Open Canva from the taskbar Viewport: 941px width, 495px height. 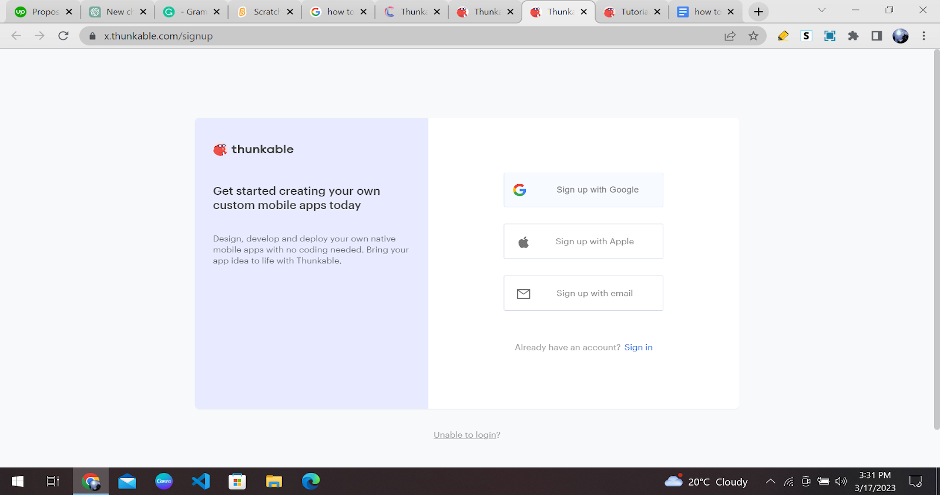coord(164,481)
